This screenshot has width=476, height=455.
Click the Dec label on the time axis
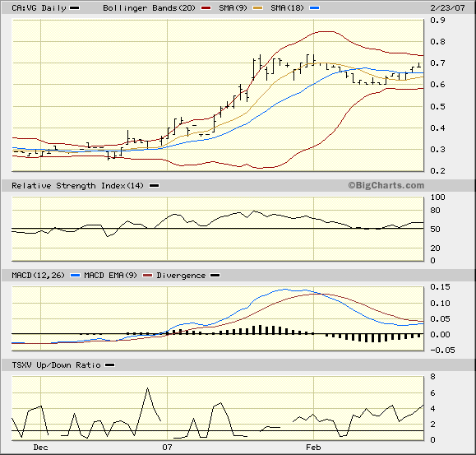coord(40,448)
